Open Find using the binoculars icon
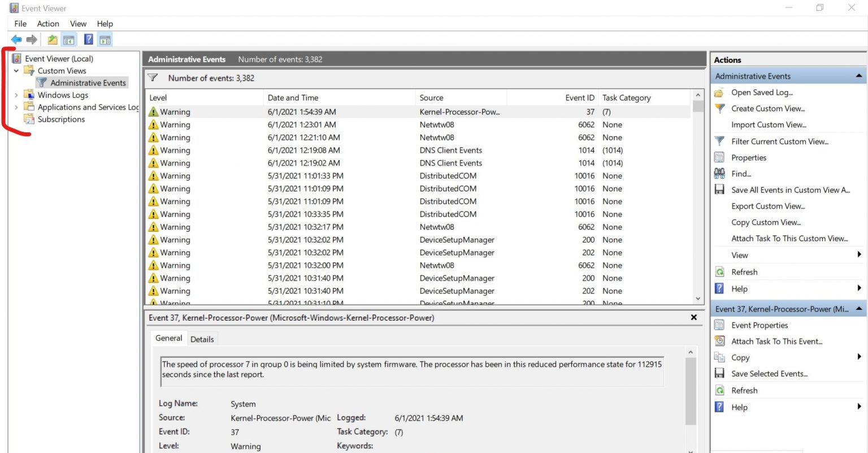 (720, 174)
